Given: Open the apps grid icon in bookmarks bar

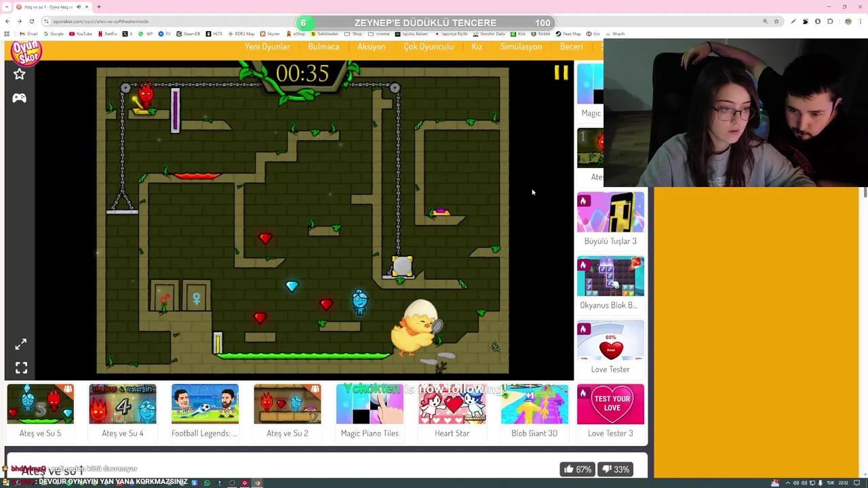Looking at the screenshot, I should 7,34.
